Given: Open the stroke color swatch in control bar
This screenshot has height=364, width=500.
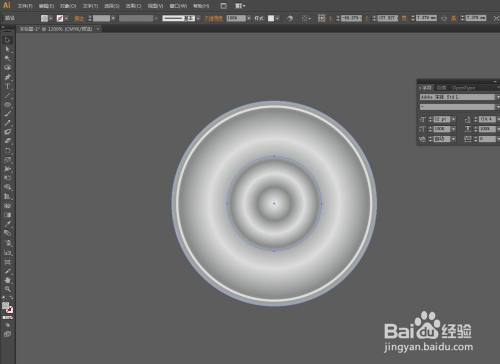Looking at the screenshot, I should (60, 18).
